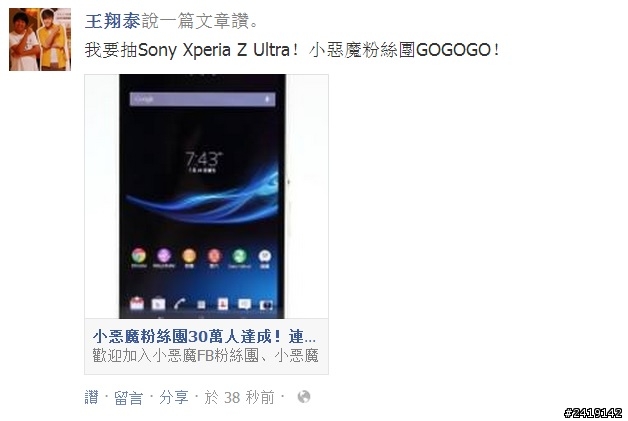Click the calendar icon at dock's left end
This screenshot has height=421, width=628.
tap(137, 303)
